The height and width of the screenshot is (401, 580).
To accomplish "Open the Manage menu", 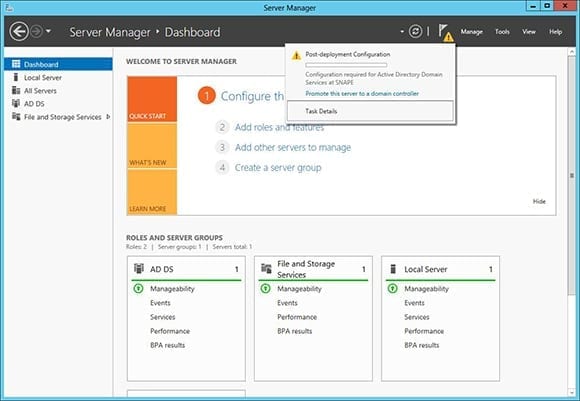I will coord(471,32).
